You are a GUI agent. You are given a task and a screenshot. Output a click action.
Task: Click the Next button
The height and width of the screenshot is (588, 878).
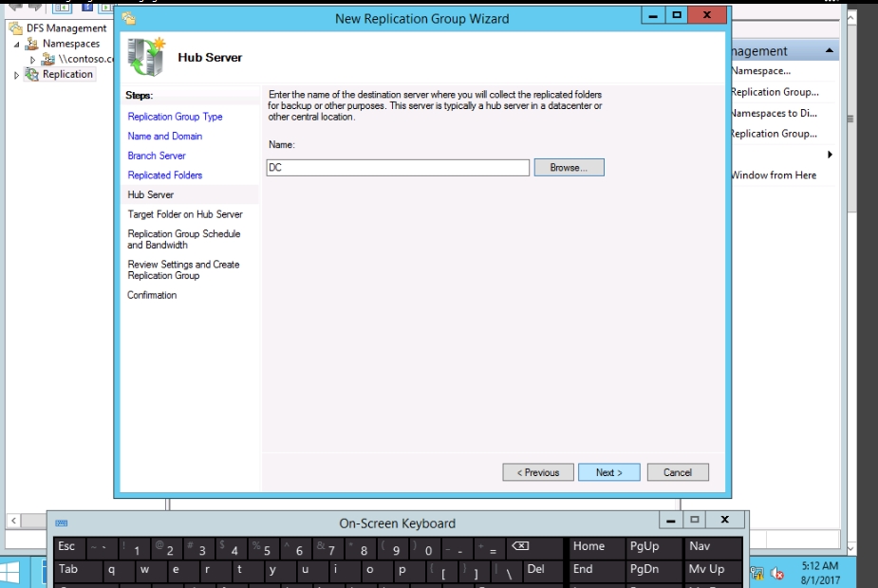(608, 472)
